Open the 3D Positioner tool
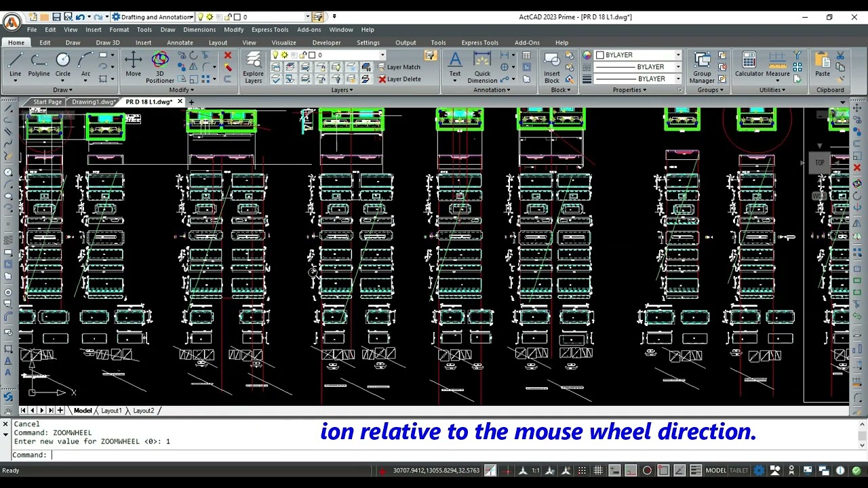The image size is (868, 488). [160, 68]
